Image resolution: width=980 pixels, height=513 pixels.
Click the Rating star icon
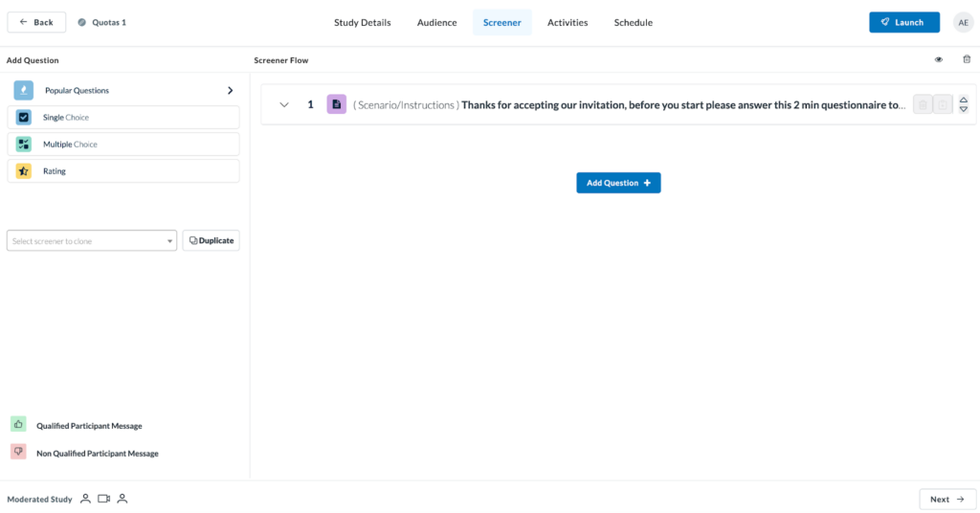tap(24, 171)
